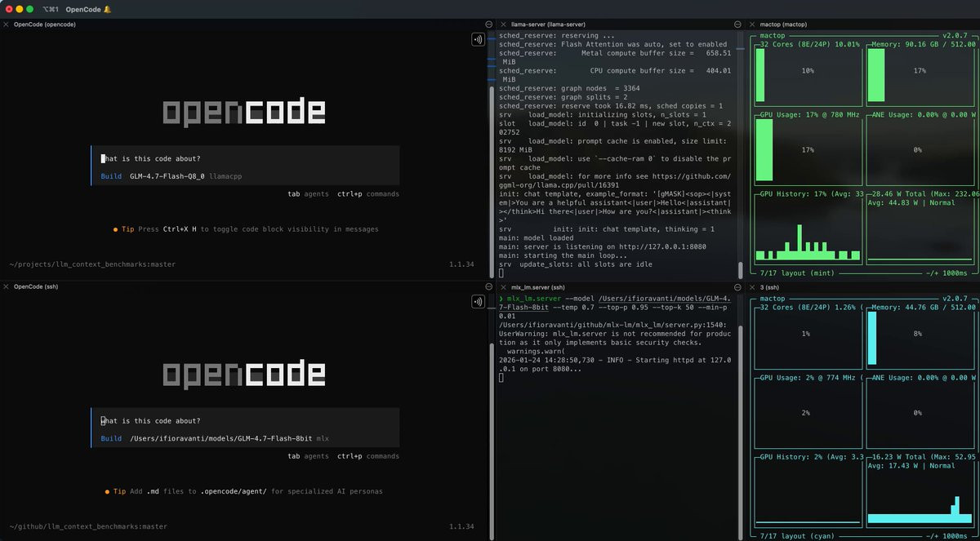Click the ⌥⌘1 window shortcut label

tap(51, 8)
